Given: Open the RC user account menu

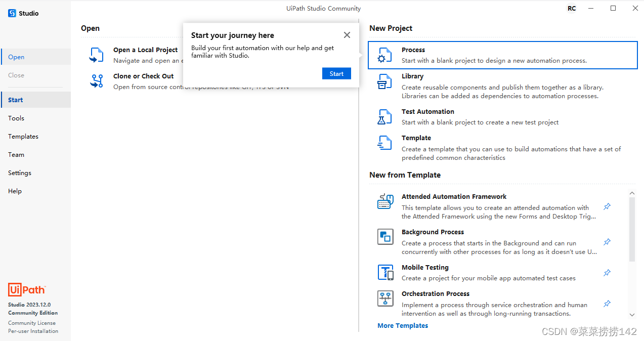Looking at the screenshot, I should (x=572, y=9).
